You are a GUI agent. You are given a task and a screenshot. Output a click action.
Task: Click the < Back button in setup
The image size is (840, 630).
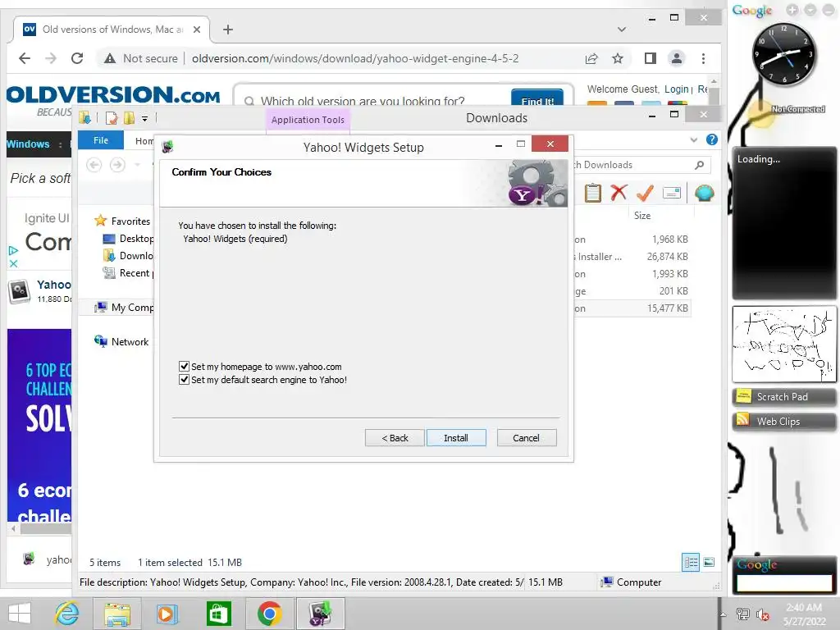[395, 438]
